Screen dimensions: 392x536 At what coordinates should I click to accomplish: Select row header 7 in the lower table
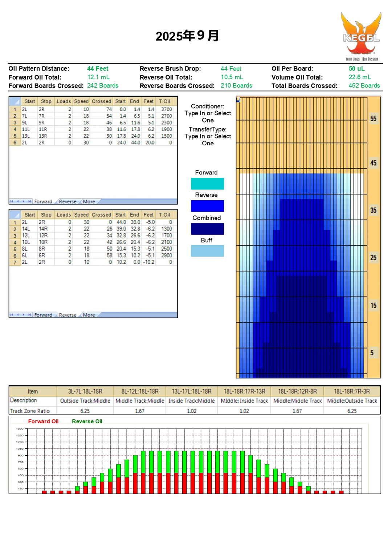15,262
